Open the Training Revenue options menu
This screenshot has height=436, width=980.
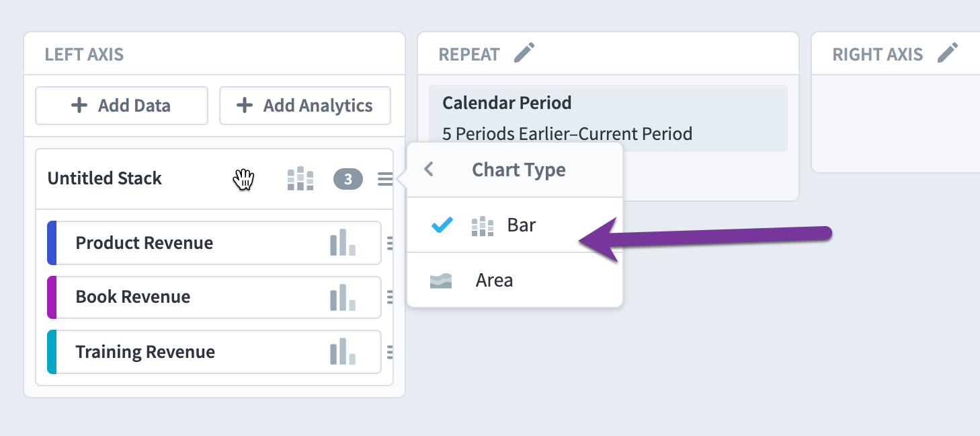[390, 352]
